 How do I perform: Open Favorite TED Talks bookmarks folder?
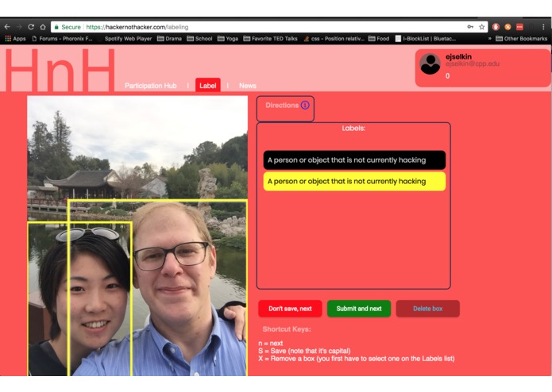pos(270,39)
